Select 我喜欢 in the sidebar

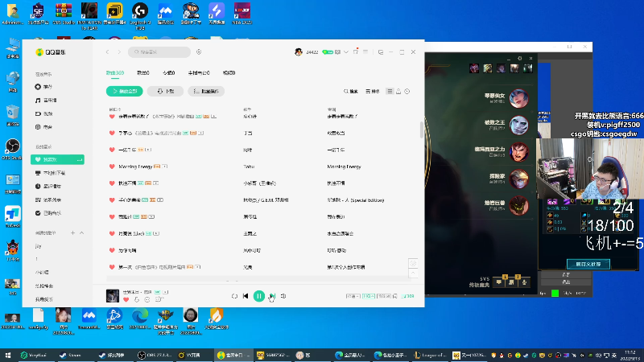(57, 159)
